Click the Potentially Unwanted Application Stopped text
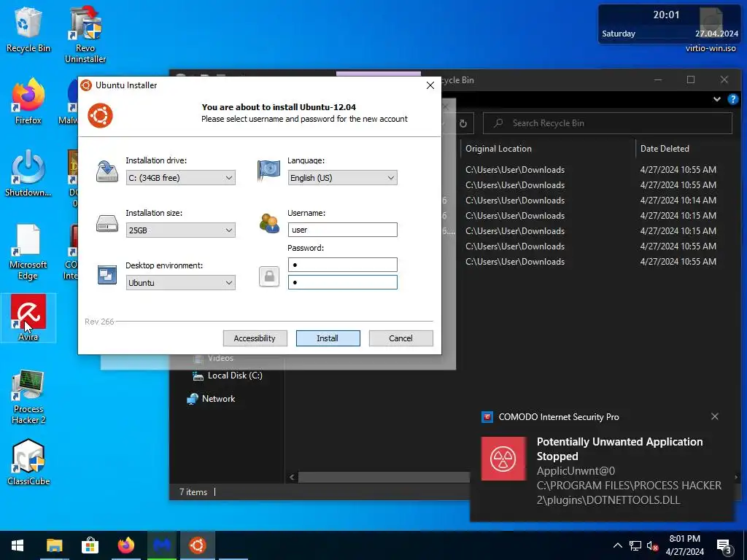 619,448
